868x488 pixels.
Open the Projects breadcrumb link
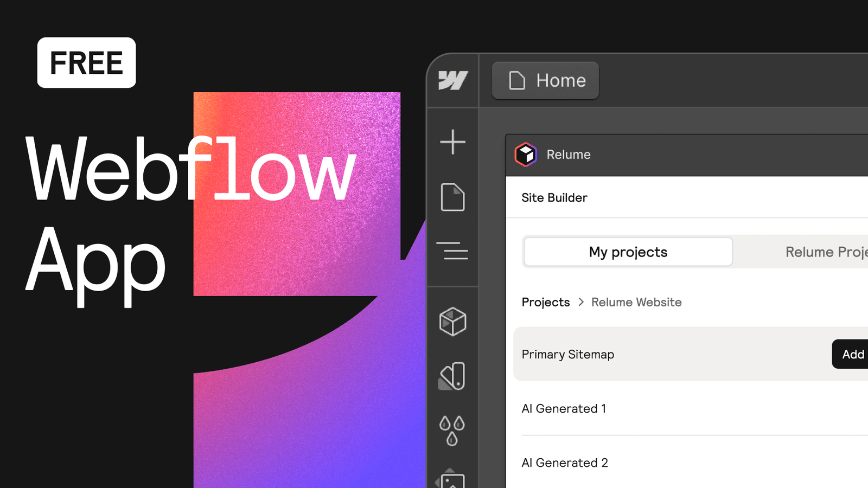545,302
